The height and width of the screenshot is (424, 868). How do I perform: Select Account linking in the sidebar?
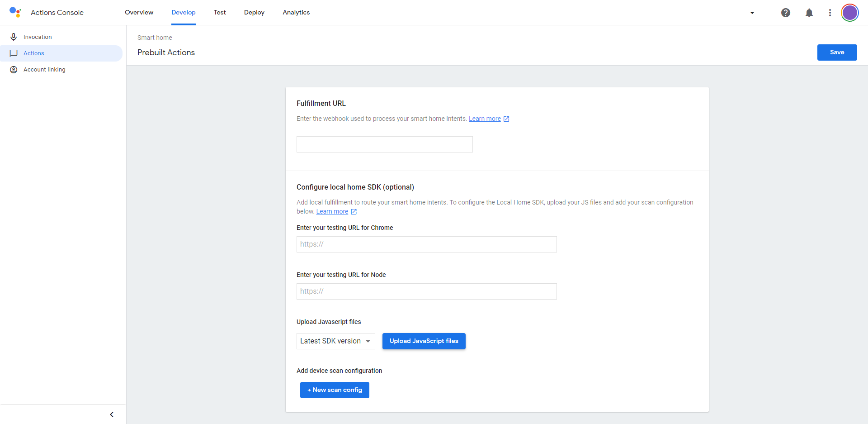(x=61, y=70)
